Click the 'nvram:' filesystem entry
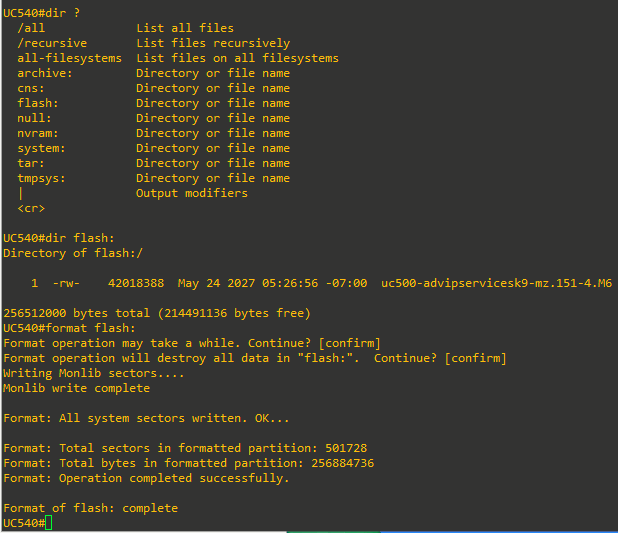The image size is (618, 533). (38, 133)
